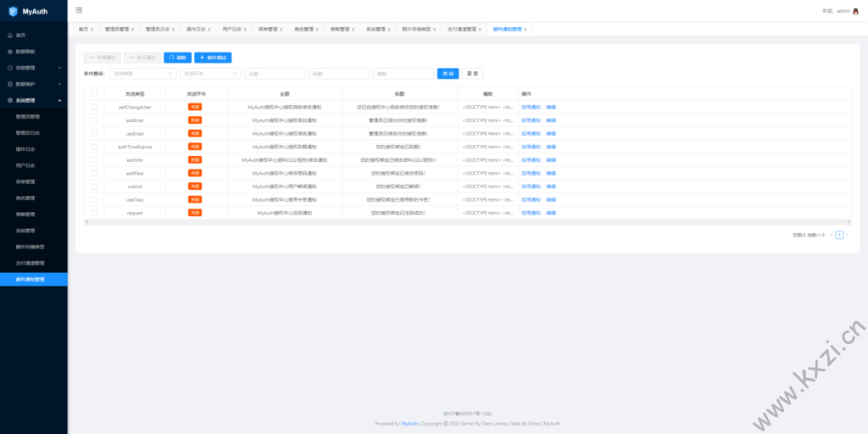Close the 额外存储类型 tab with its X
The width and height of the screenshot is (868, 434).
[x=435, y=30]
